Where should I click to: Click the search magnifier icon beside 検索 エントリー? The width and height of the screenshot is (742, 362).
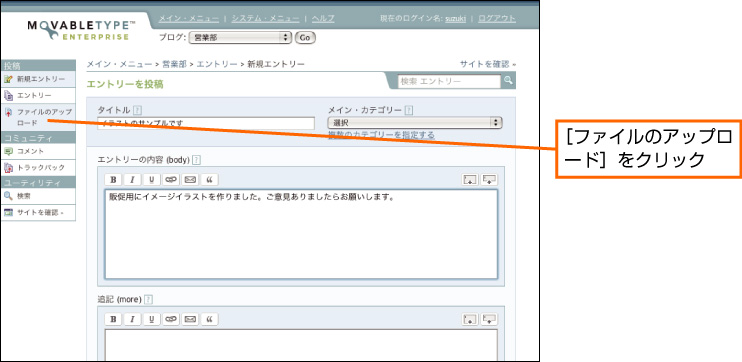[x=508, y=81]
